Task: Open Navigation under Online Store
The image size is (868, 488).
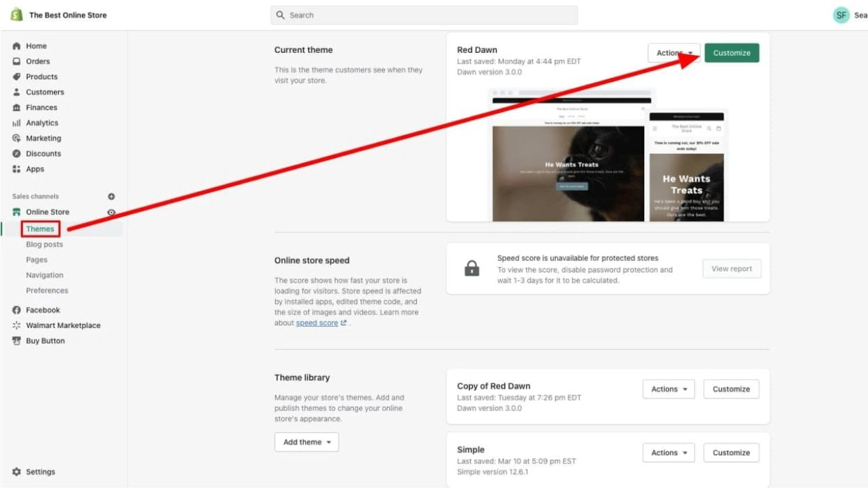Action: (45, 275)
